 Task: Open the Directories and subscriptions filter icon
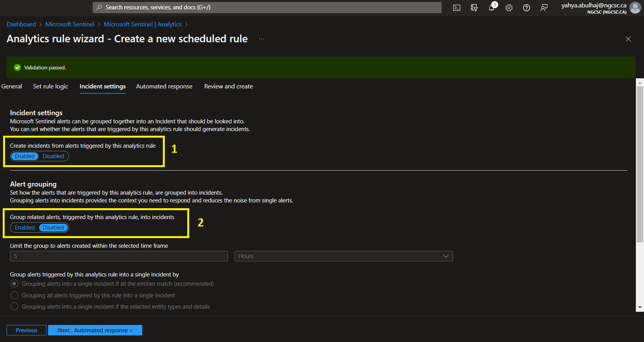tap(474, 8)
